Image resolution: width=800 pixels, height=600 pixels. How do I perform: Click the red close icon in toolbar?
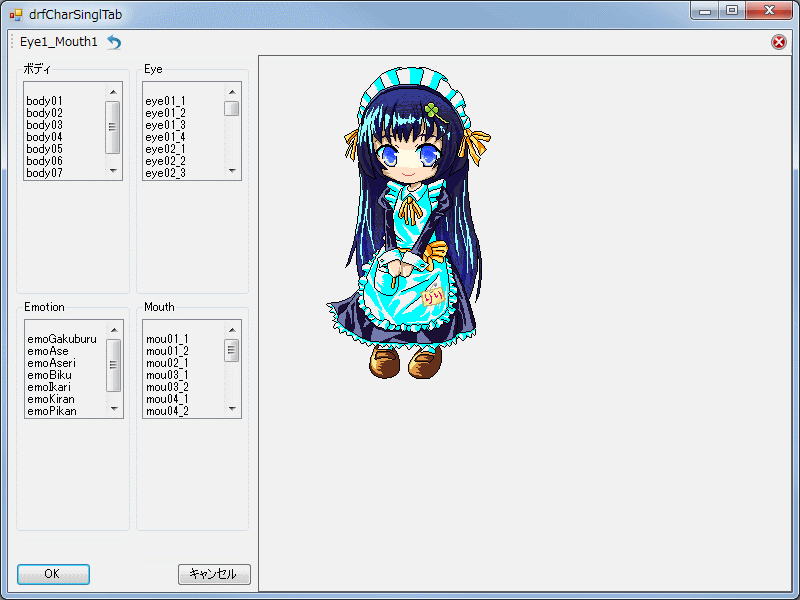[778, 42]
